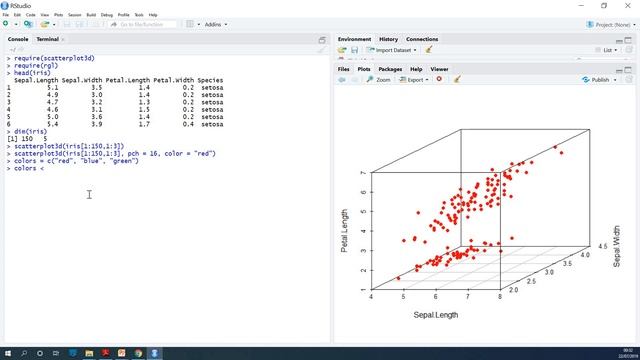The height and width of the screenshot is (360, 640).
Task: Click the Open File folder icon
Action: pyautogui.click(x=45, y=24)
